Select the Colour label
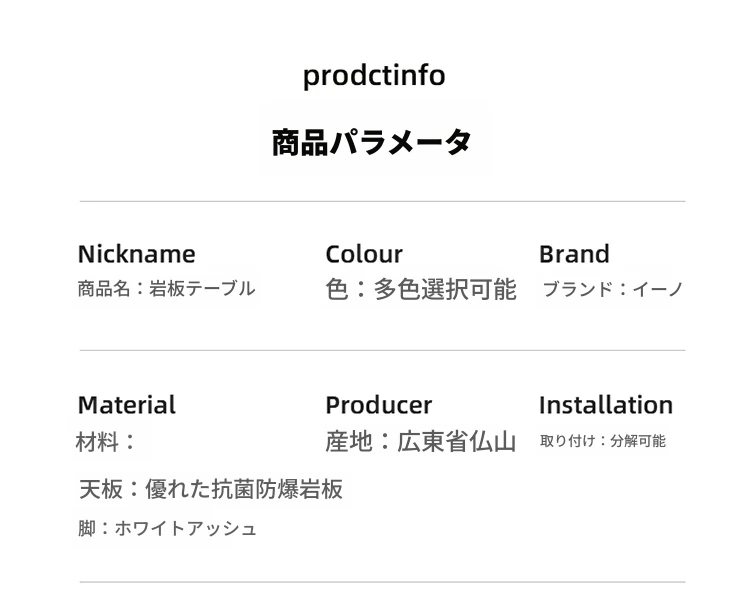Viewport: 750px width, 598px height. point(364,254)
